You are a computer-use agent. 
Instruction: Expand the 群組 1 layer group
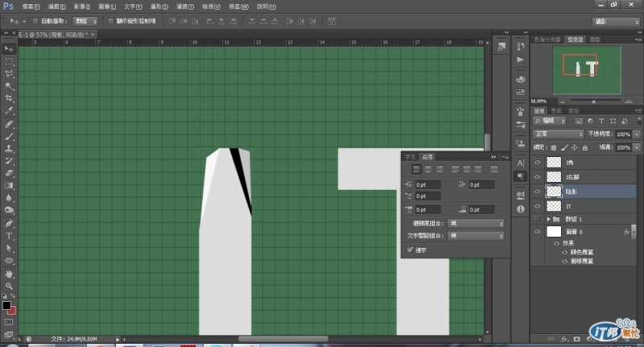(548, 219)
